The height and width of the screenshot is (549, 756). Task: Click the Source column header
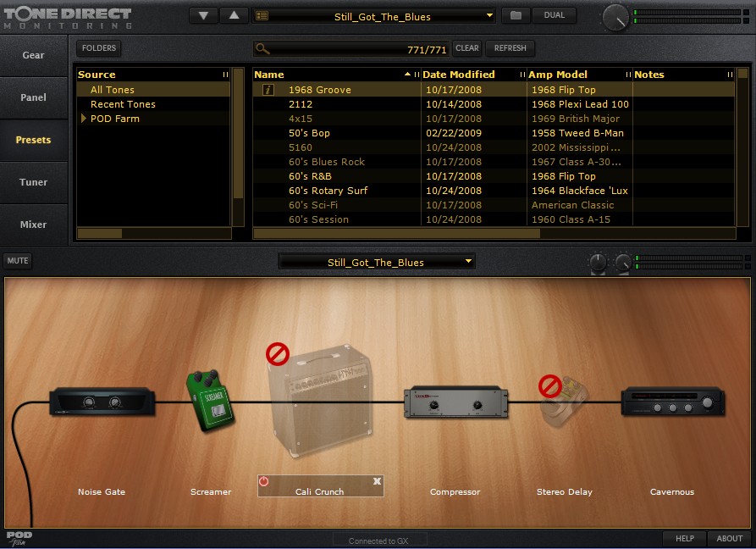(x=153, y=75)
